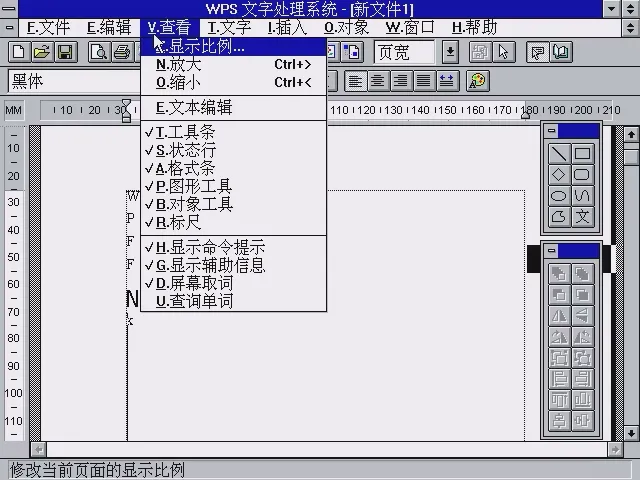This screenshot has width=640, height=480.
Task: Click the justify alignment icon
Action: (x=424, y=81)
